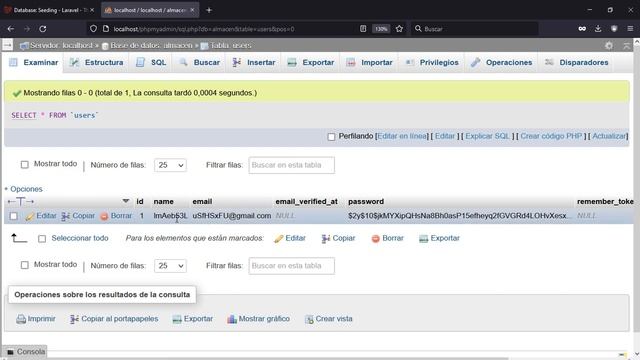Screen dimensions: 640x360
Task: Check the upper Mostrar todo checkbox
Action: (x=24, y=164)
